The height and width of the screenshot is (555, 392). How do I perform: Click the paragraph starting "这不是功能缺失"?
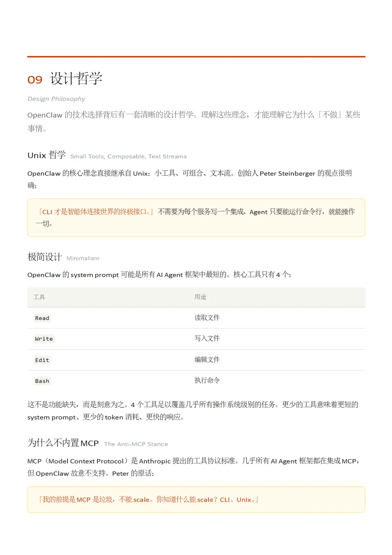[193, 411]
